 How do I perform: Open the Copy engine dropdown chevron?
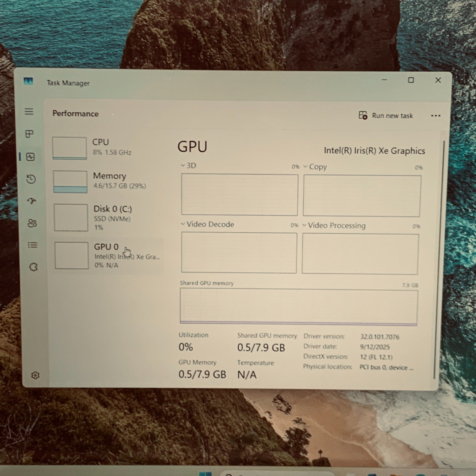(305, 167)
